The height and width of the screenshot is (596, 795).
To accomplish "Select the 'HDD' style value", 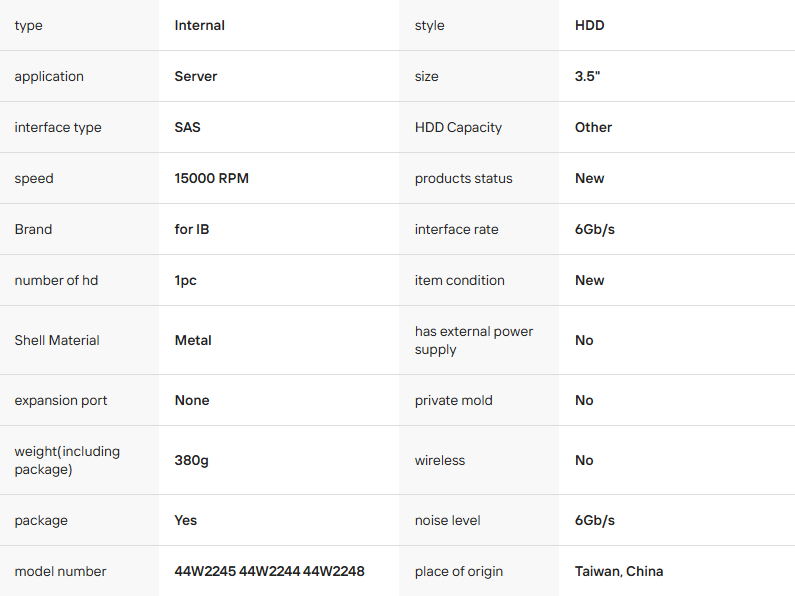I will [589, 25].
